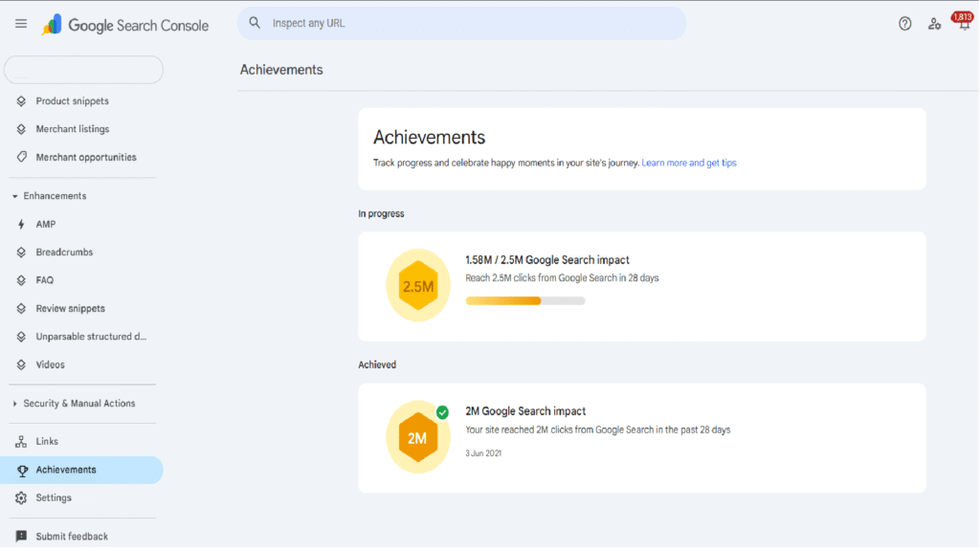Select Achievements in the sidebar

81,470
